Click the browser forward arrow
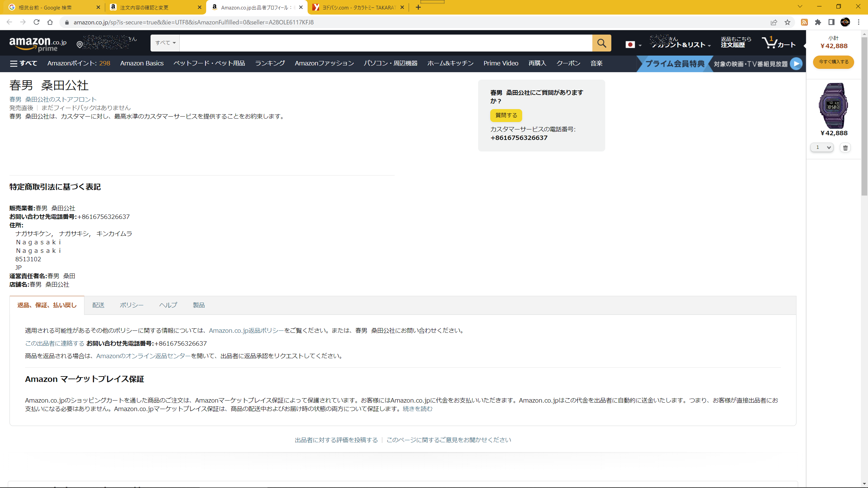 pos(23,22)
